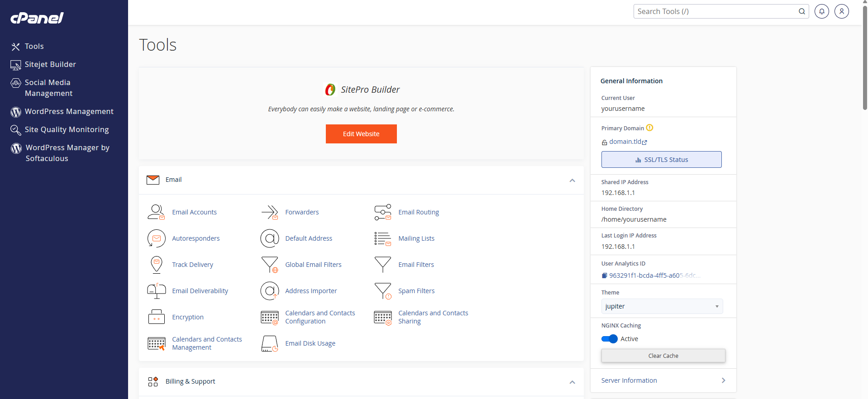This screenshot has height=399, width=868.
Task: Click the Global Email Filters funnel icon
Action: (x=269, y=265)
